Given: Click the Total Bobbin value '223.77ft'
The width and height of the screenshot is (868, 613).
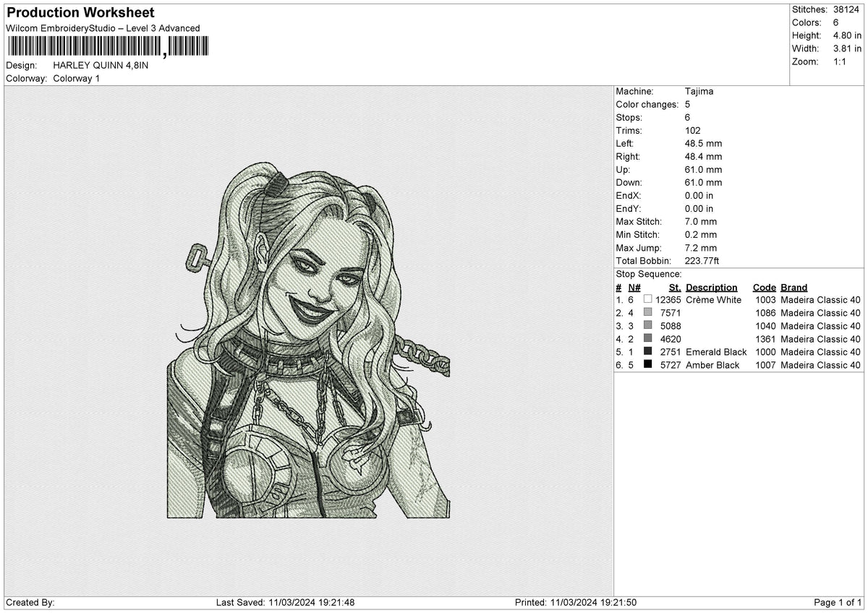Looking at the screenshot, I should (x=702, y=260).
